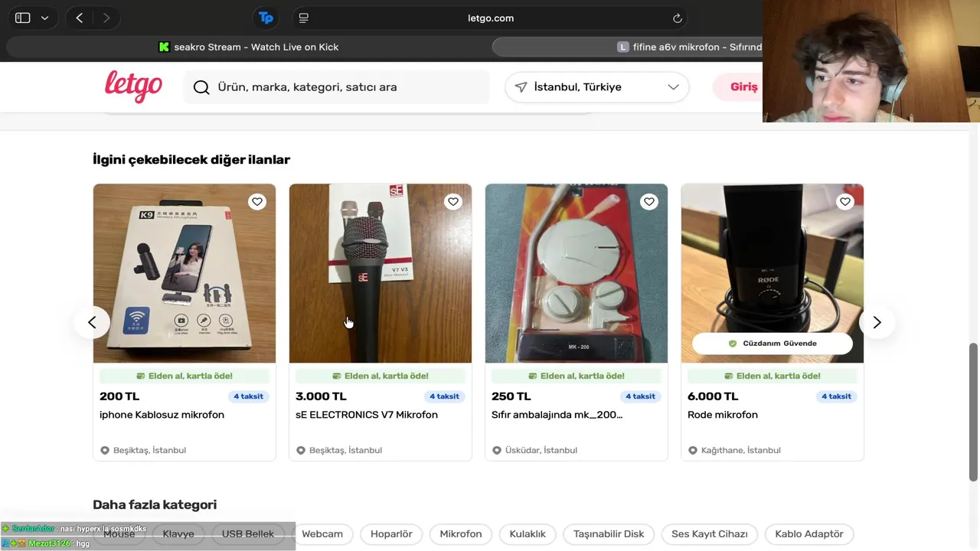
Task: Click the 6.000 TL price
Action: (713, 396)
